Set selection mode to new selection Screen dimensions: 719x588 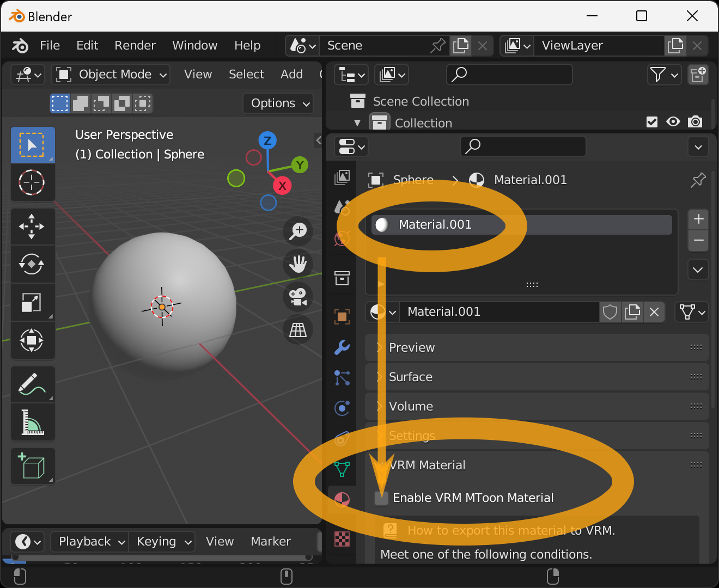pyautogui.click(x=60, y=103)
